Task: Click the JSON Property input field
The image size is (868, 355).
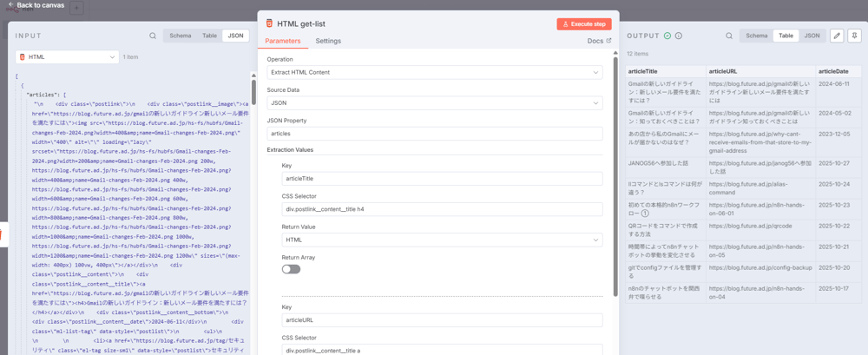Action: click(434, 134)
